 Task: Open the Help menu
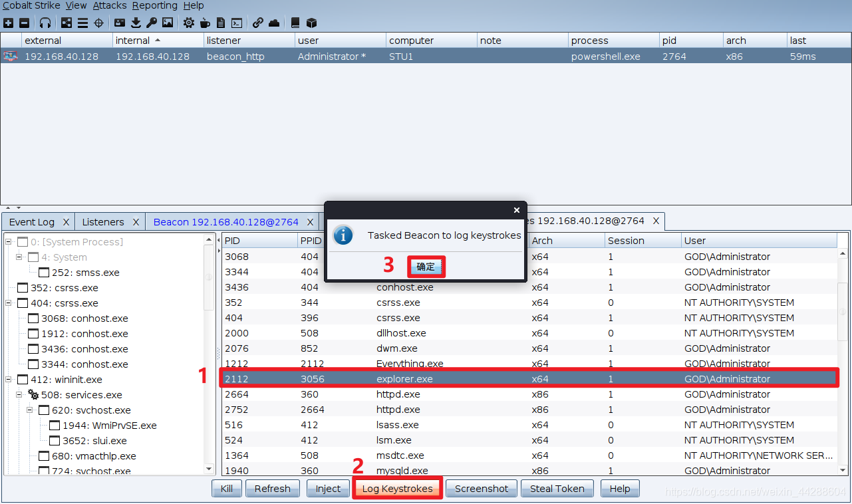pyautogui.click(x=194, y=5)
